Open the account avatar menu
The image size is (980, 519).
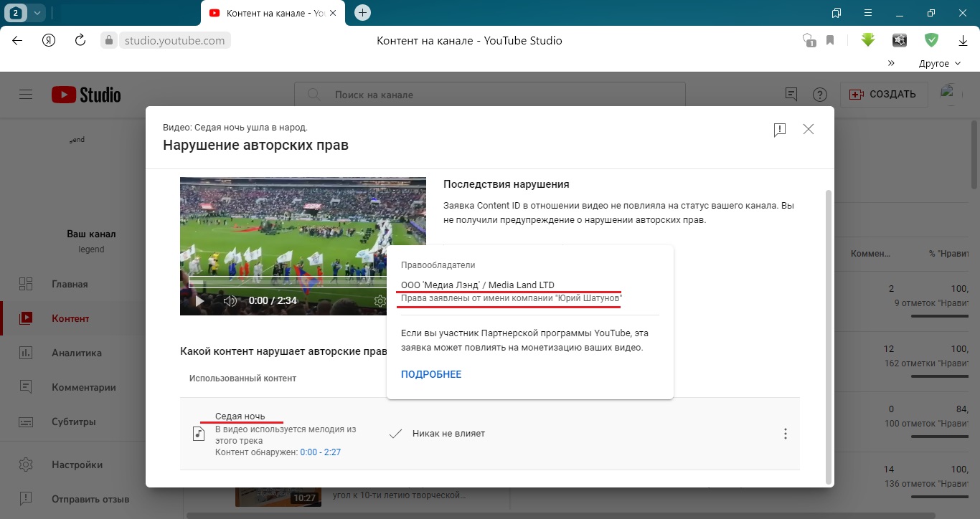click(x=951, y=94)
